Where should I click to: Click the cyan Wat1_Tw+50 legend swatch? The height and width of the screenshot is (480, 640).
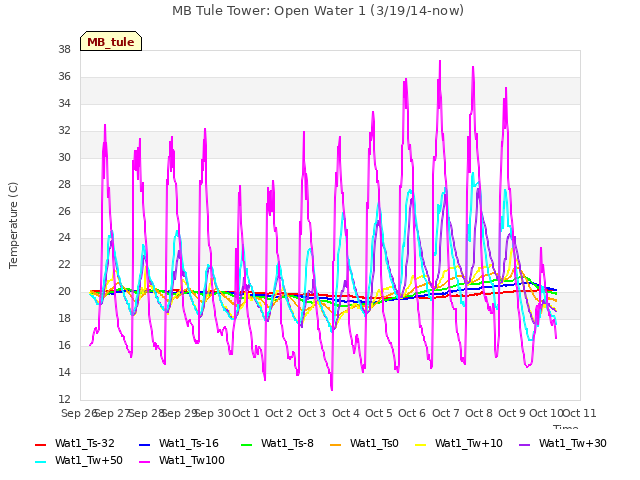pyautogui.click(x=41, y=462)
